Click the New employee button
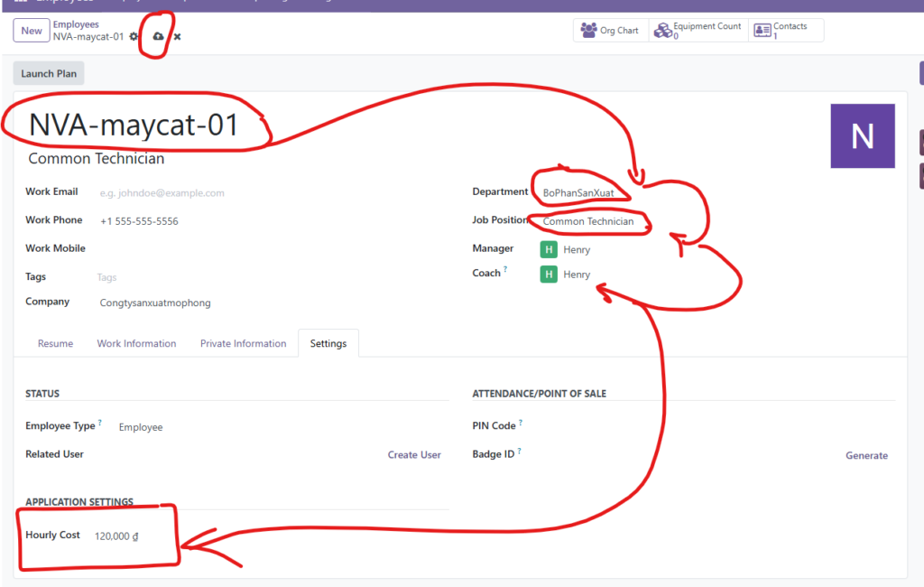This screenshot has height=587, width=924. [32, 31]
